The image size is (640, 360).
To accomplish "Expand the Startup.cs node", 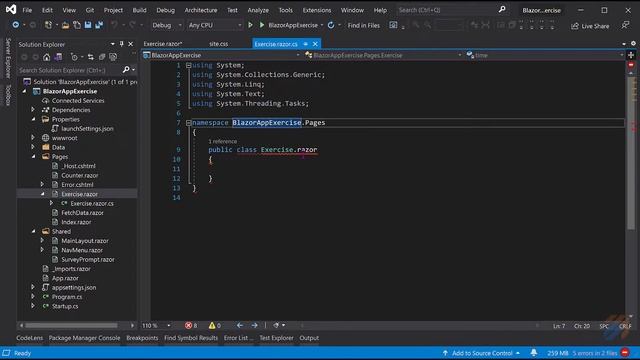I will 33,306.
